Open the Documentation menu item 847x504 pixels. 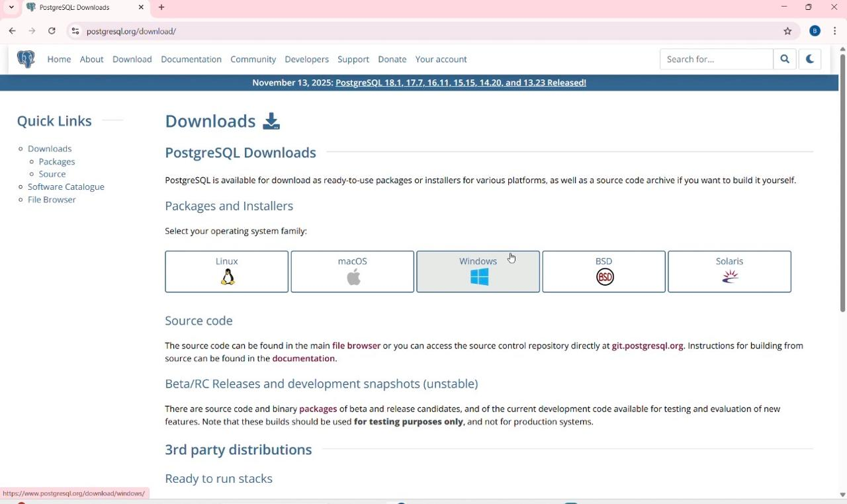tap(191, 59)
